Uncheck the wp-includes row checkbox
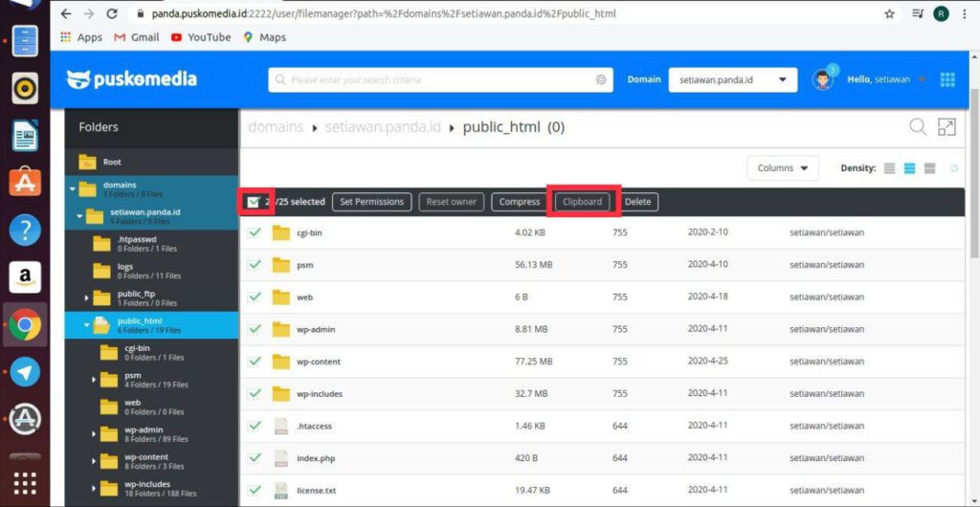The width and height of the screenshot is (980, 507). click(255, 394)
